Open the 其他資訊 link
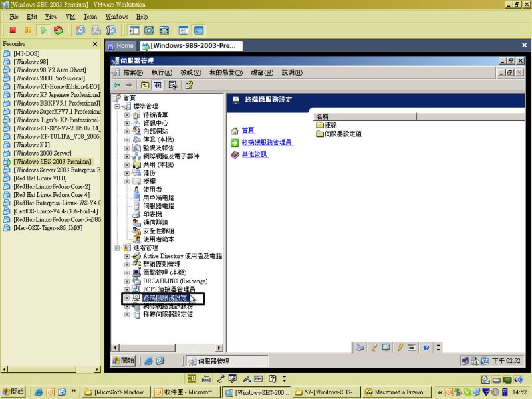The width and height of the screenshot is (532, 399). [255, 155]
